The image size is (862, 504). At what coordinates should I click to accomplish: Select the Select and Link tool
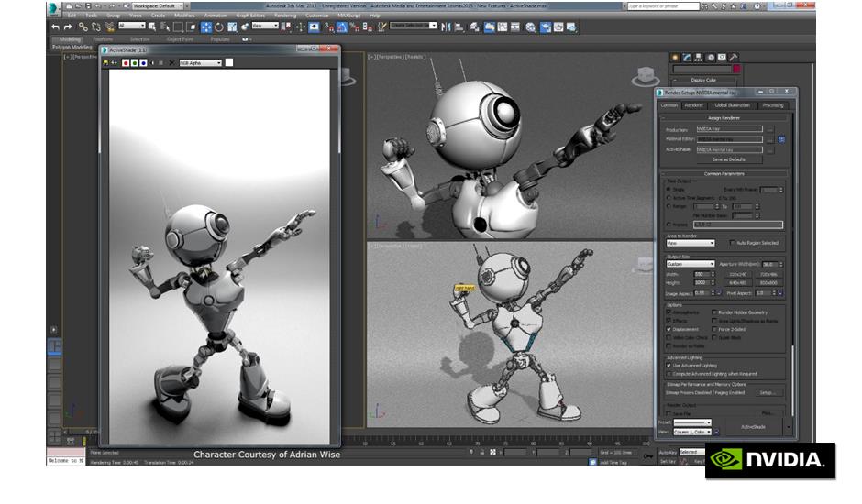tap(83, 27)
